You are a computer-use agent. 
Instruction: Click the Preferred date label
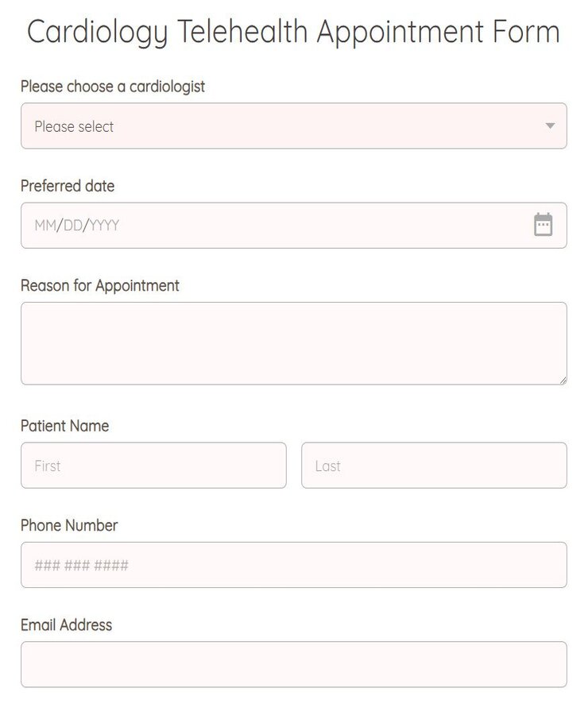[68, 186]
